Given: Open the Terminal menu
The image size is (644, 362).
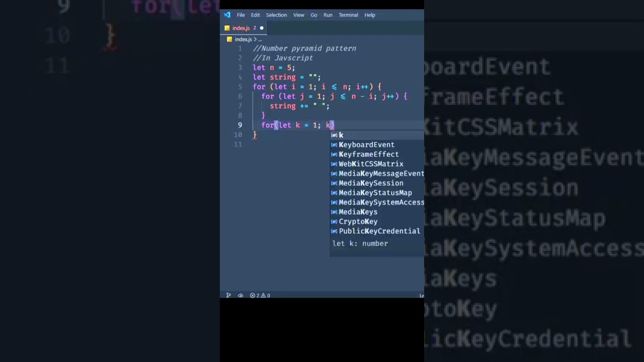Looking at the screenshot, I should point(348,15).
